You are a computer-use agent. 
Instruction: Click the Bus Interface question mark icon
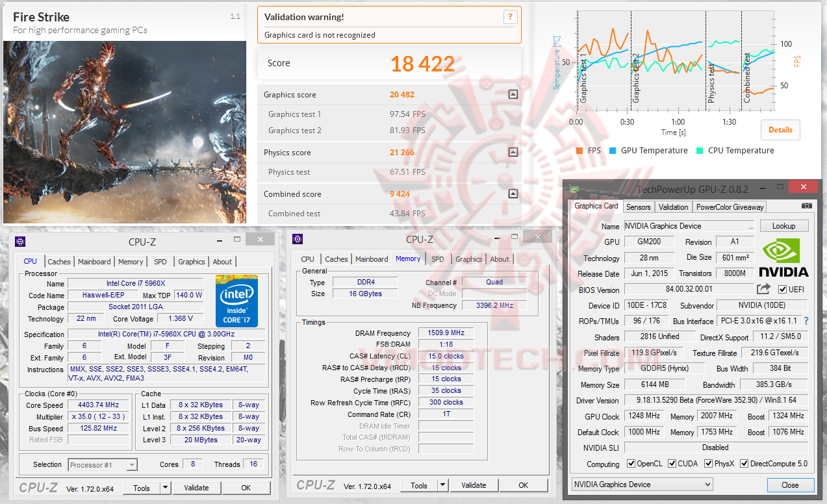806,321
